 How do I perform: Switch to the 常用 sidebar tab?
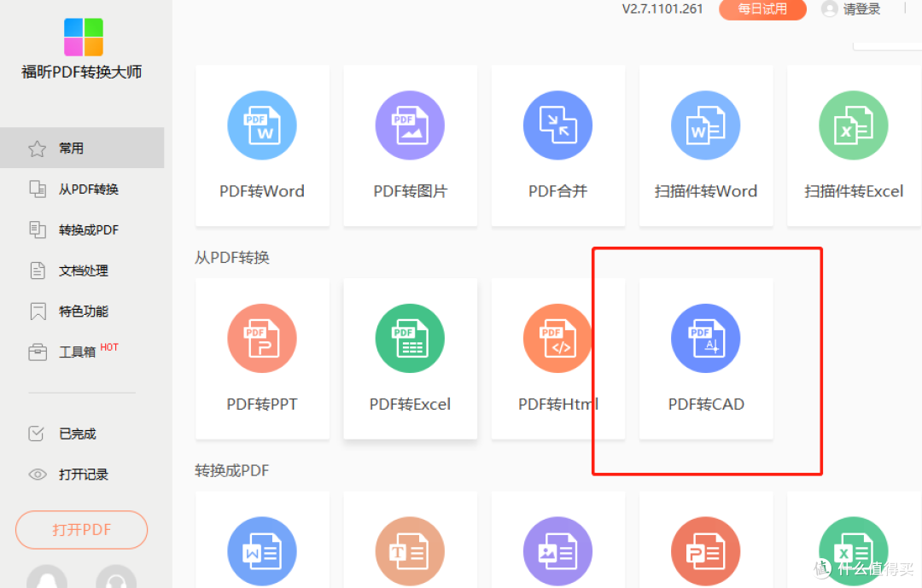(82, 148)
